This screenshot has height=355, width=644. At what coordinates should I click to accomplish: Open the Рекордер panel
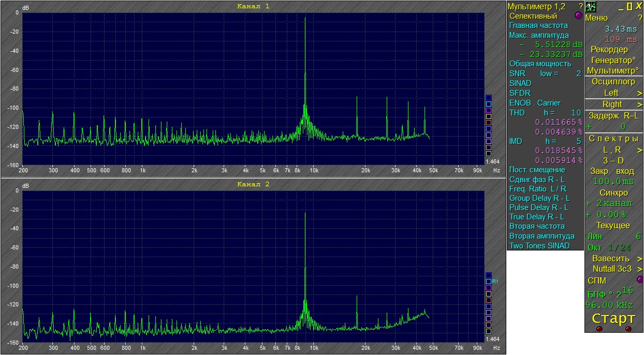(609, 50)
